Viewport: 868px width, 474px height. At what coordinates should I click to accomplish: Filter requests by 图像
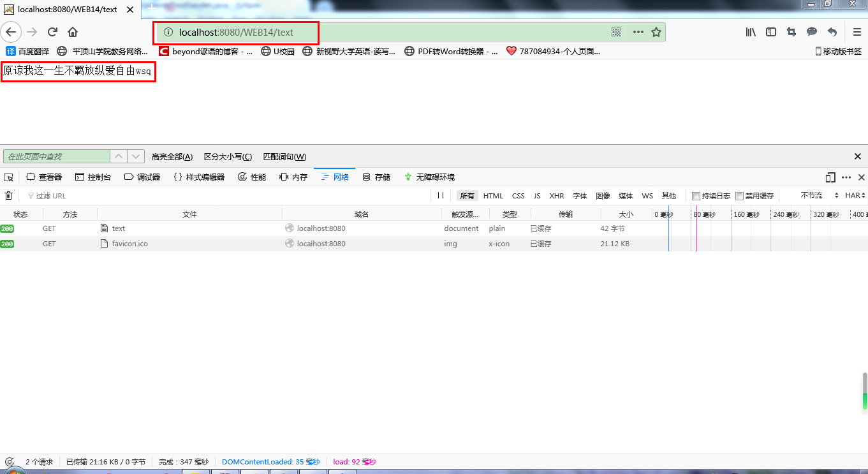coord(603,196)
